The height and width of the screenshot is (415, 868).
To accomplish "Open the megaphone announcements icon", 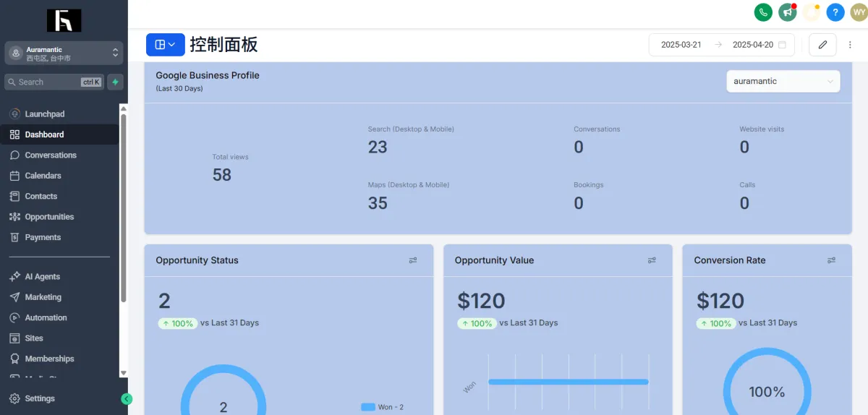I will coord(787,12).
